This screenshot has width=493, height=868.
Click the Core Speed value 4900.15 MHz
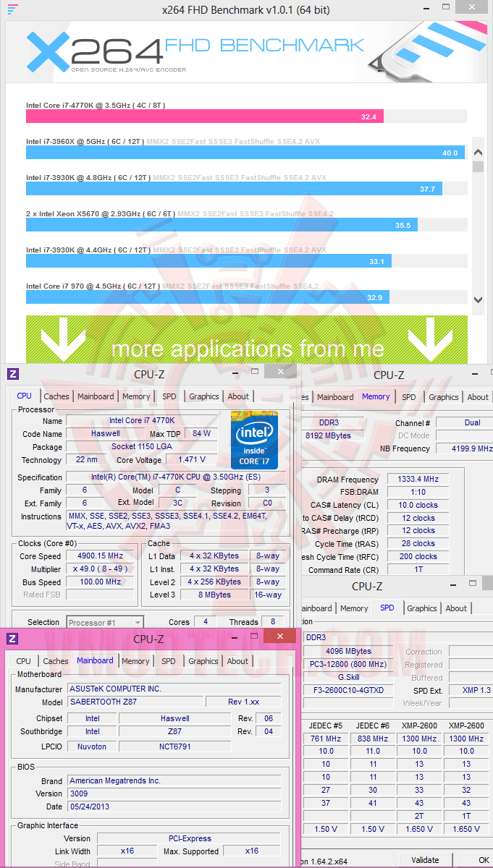(100, 556)
